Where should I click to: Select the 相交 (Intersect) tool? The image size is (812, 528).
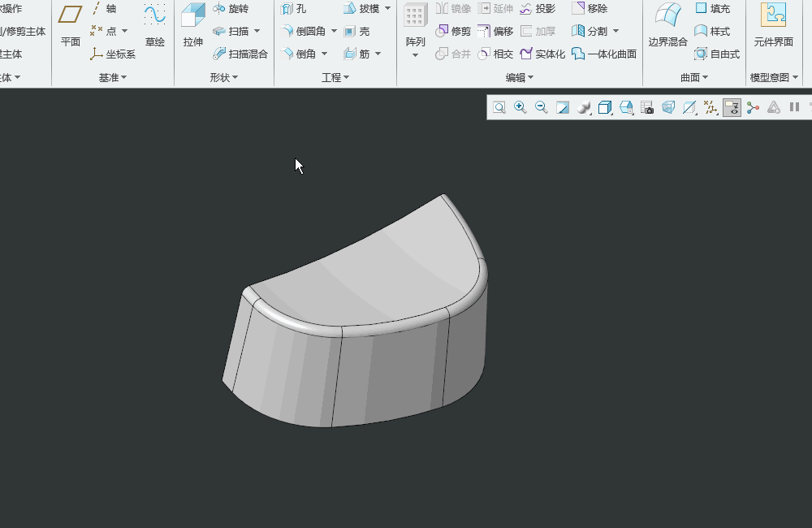coord(495,54)
